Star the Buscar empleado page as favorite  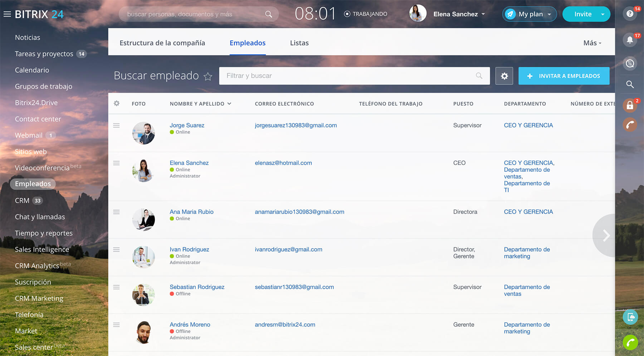coord(208,76)
